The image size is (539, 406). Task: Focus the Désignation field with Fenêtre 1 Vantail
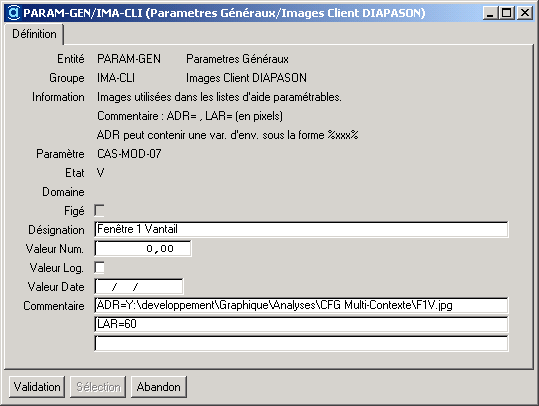tap(301, 229)
